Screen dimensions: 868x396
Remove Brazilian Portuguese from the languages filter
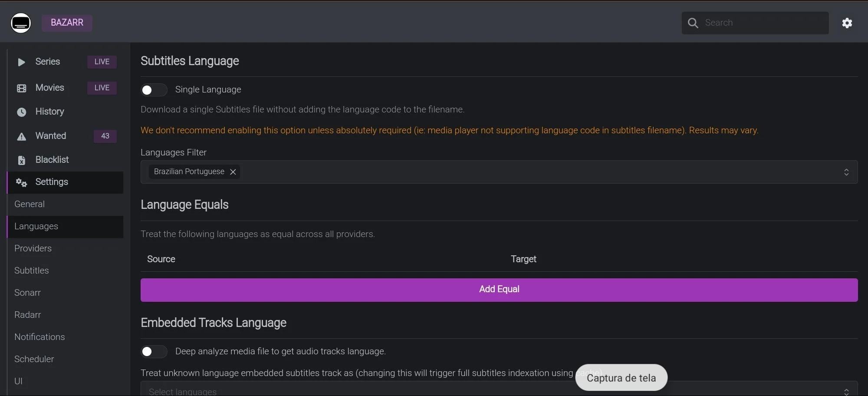[233, 172]
